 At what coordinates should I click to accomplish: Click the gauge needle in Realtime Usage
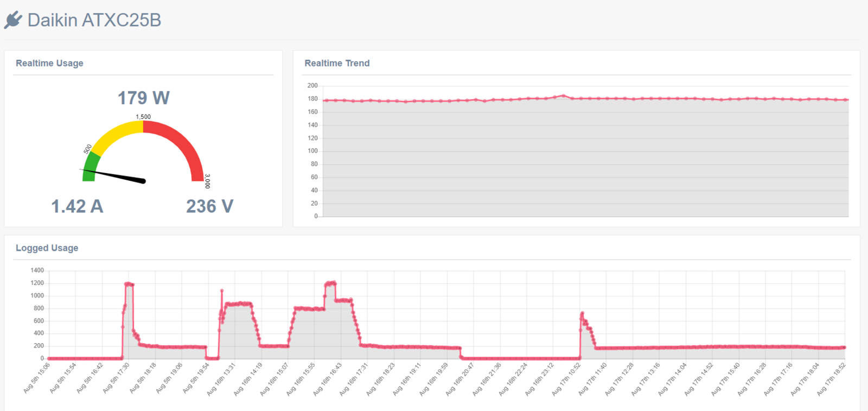tap(114, 175)
